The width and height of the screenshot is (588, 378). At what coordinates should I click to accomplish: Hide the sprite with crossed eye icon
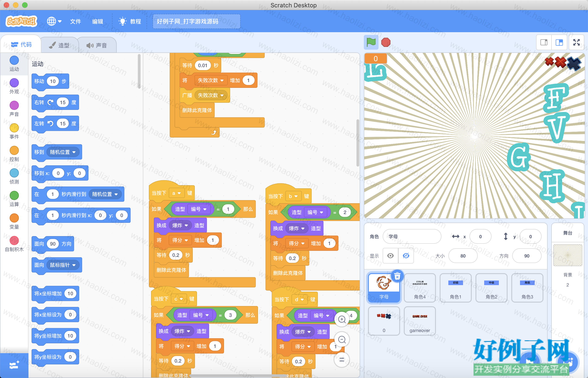(406, 256)
